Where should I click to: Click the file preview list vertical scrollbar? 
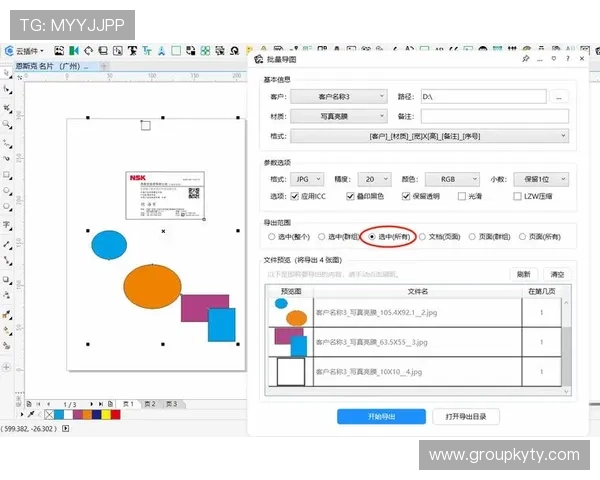pos(566,346)
